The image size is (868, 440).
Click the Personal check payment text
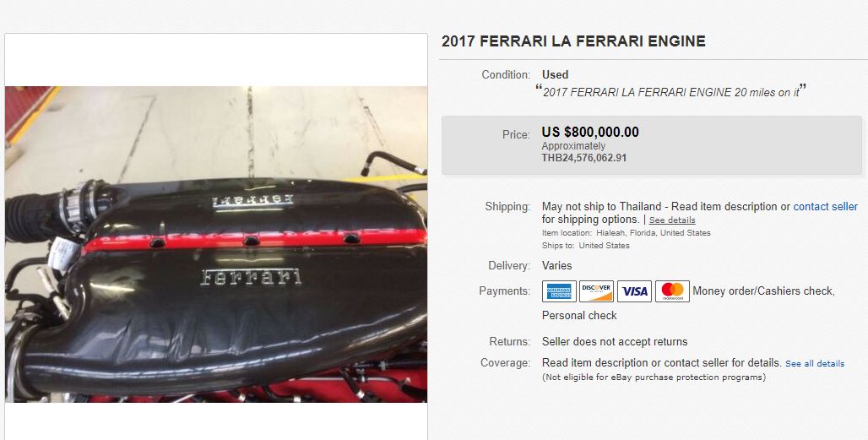(x=579, y=316)
